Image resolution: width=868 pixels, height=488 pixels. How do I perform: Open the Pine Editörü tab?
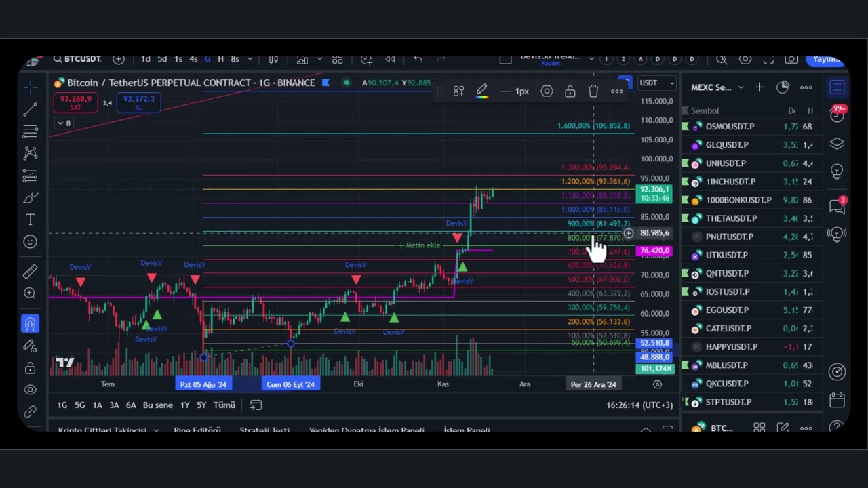tap(197, 430)
